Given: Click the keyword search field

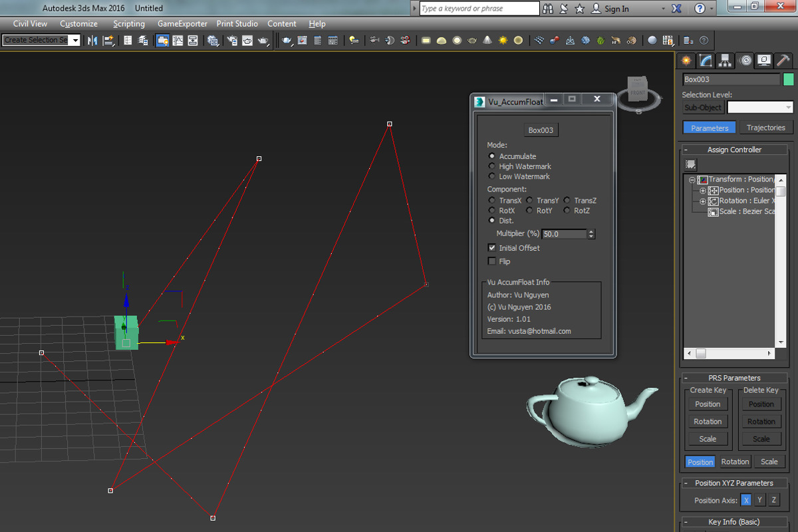Looking at the screenshot, I should (479, 9).
